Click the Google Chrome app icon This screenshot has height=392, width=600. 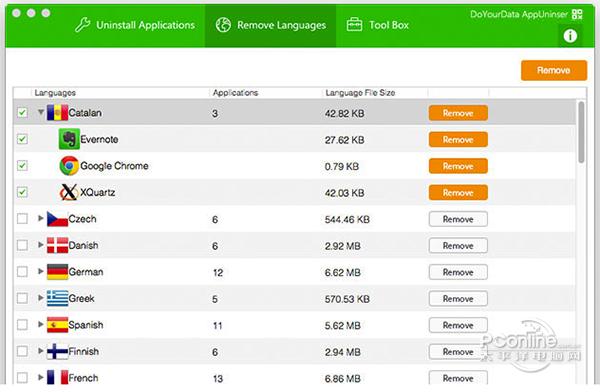69,166
